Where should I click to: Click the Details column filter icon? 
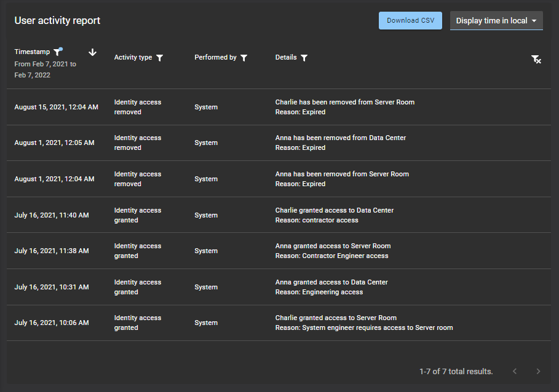coord(304,58)
